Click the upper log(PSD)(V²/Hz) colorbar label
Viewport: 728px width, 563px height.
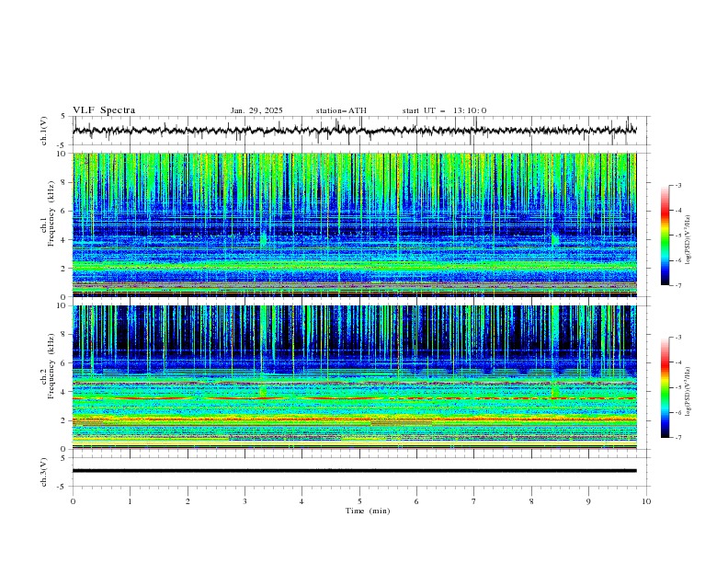point(688,240)
